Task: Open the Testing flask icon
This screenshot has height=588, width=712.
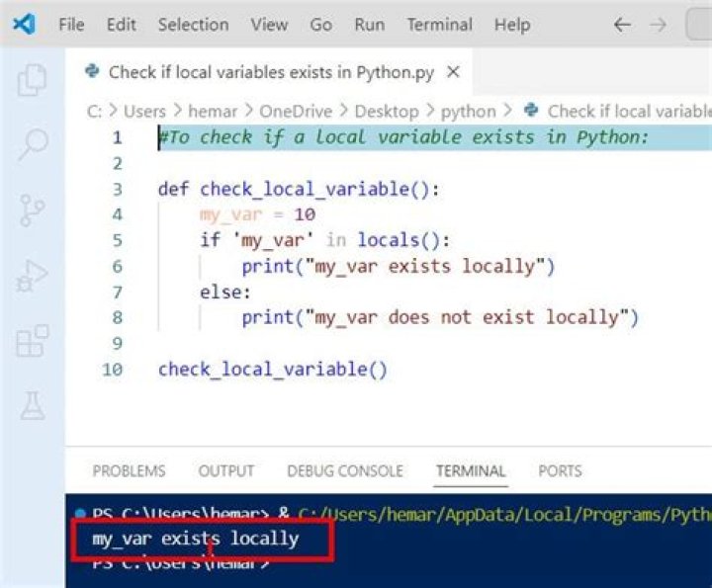Action: tap(32, 406)
